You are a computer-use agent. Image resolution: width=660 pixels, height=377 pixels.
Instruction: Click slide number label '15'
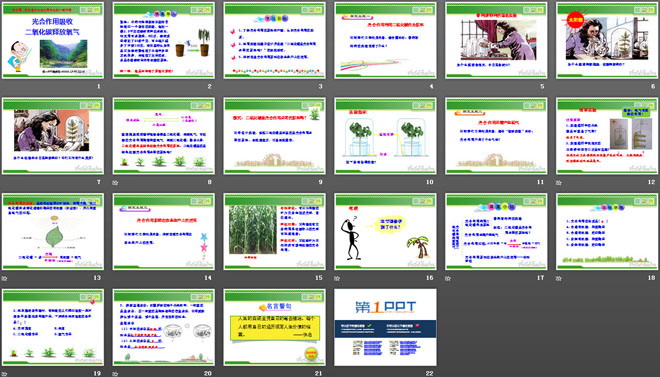click(x=319, y=277)
